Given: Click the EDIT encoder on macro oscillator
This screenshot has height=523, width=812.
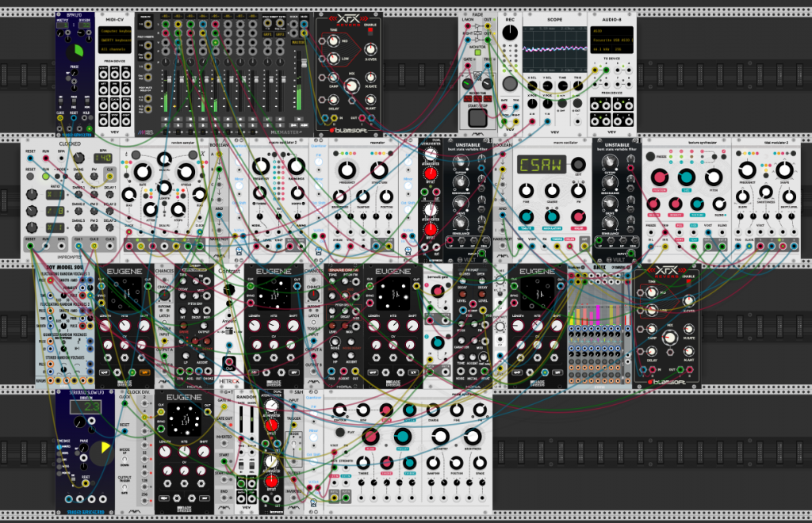Looking at the screenshot, I should click(x=578, y=165).
